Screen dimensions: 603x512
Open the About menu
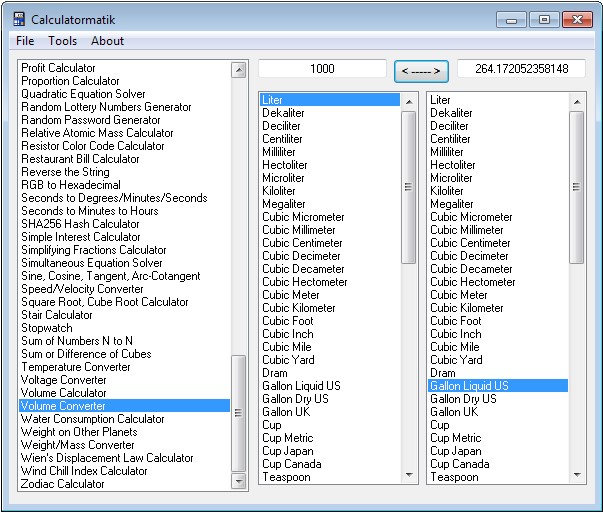[x=107, y=41]
